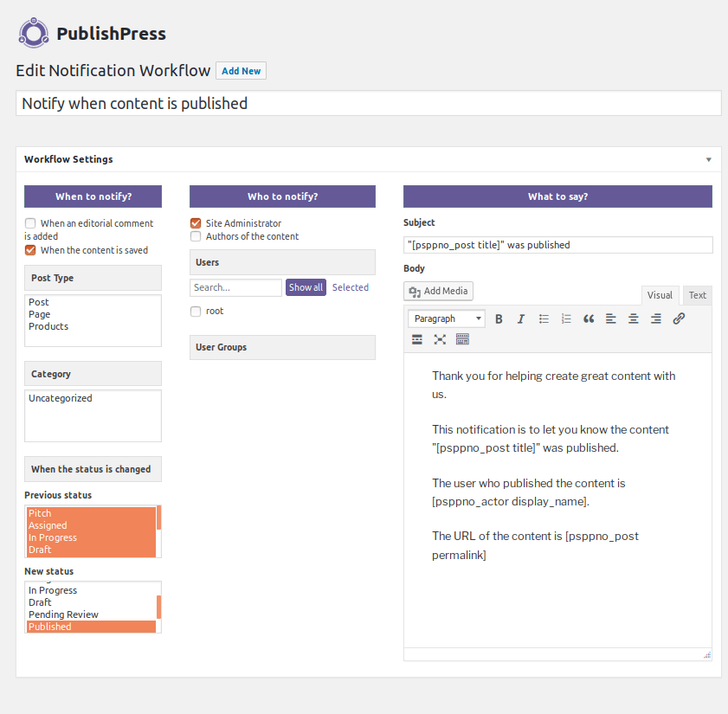Select Products in Post Type list
Image resolution: width=728 pixels, height=714 pixels.
click(x=48, y=326)
